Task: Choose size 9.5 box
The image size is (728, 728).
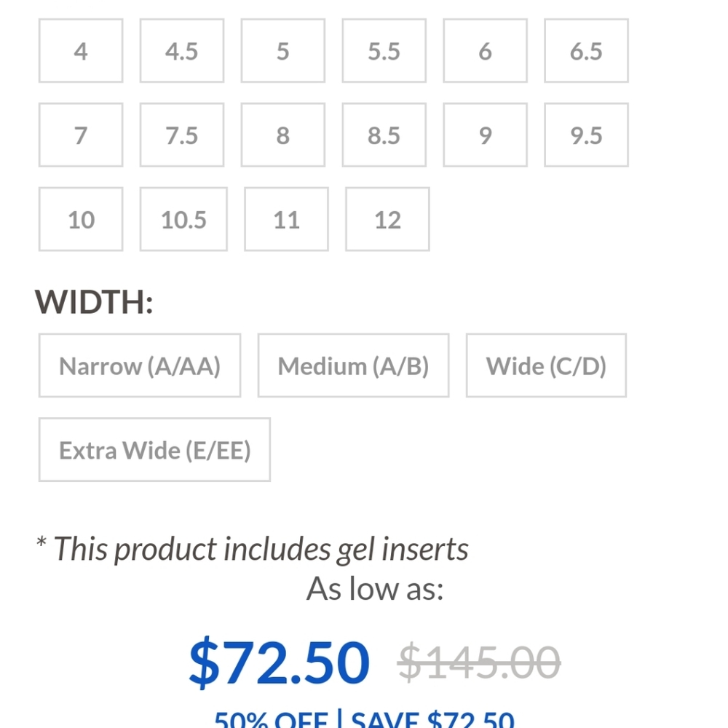Action: coord(586,135)
